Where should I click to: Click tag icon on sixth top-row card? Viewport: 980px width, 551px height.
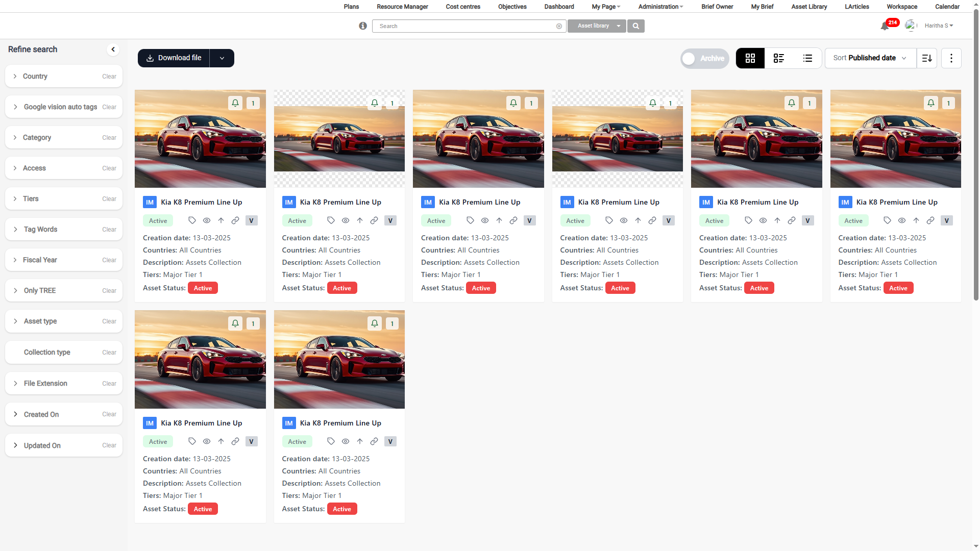[x=888, y=220]
